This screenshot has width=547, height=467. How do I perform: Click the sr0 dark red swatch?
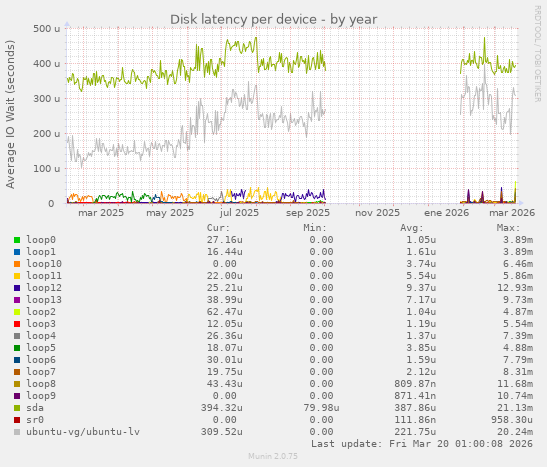coord(17,420)
